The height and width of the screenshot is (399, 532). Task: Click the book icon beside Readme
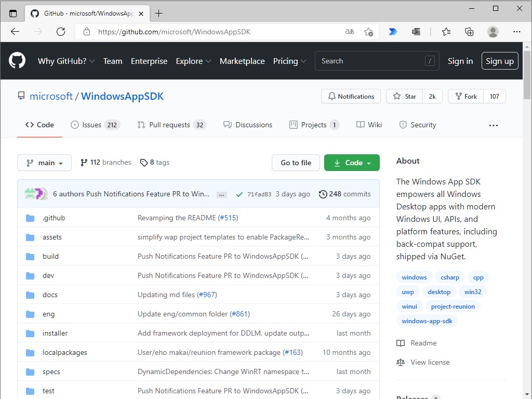[401, 343]
